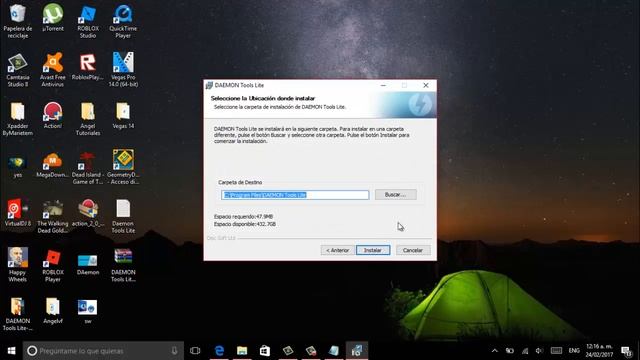Close the DAEMON Tools Lite installer window
The width and height of the screenshot is (640, 360).
(426, 85)
